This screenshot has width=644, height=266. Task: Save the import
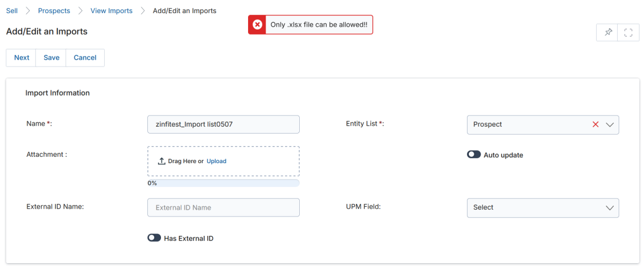[51, 58]
